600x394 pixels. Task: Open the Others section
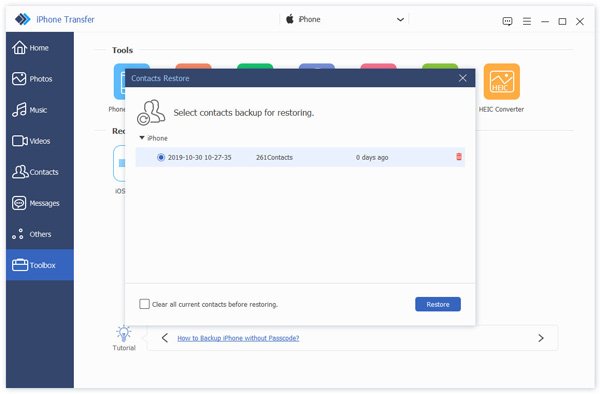pyautogui.click(x=40, y=234)
